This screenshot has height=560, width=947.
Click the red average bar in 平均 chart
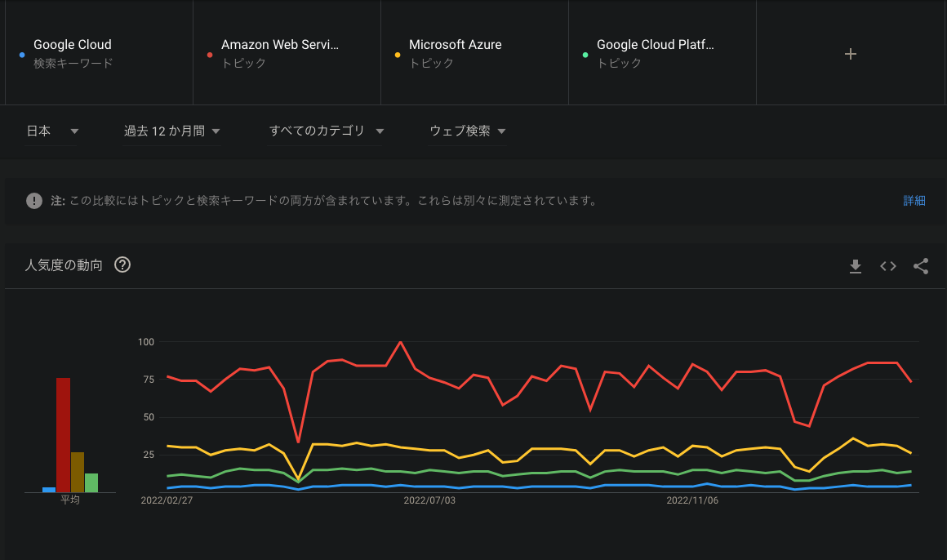pos(64,435)
